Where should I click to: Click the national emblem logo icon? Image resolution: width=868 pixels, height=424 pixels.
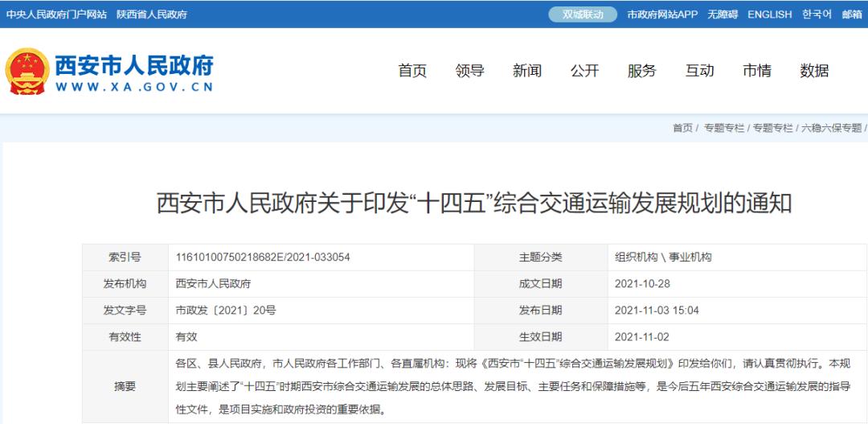(x=27, y=72)
